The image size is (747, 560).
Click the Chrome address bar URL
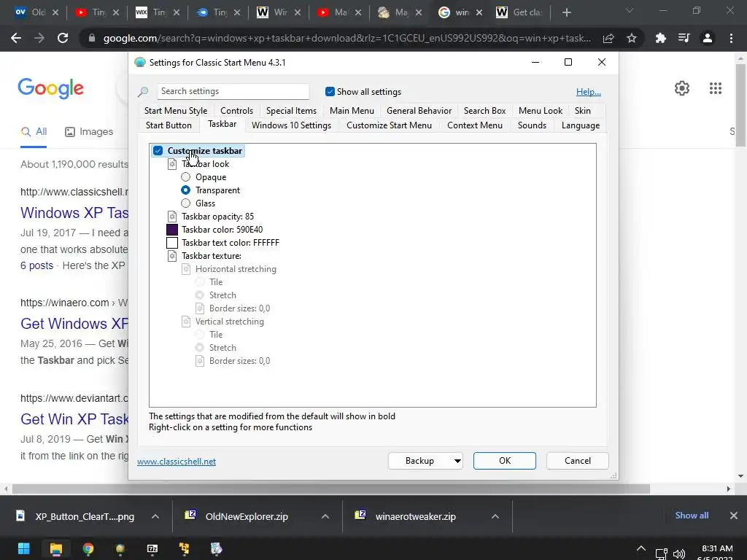point(347,38)
